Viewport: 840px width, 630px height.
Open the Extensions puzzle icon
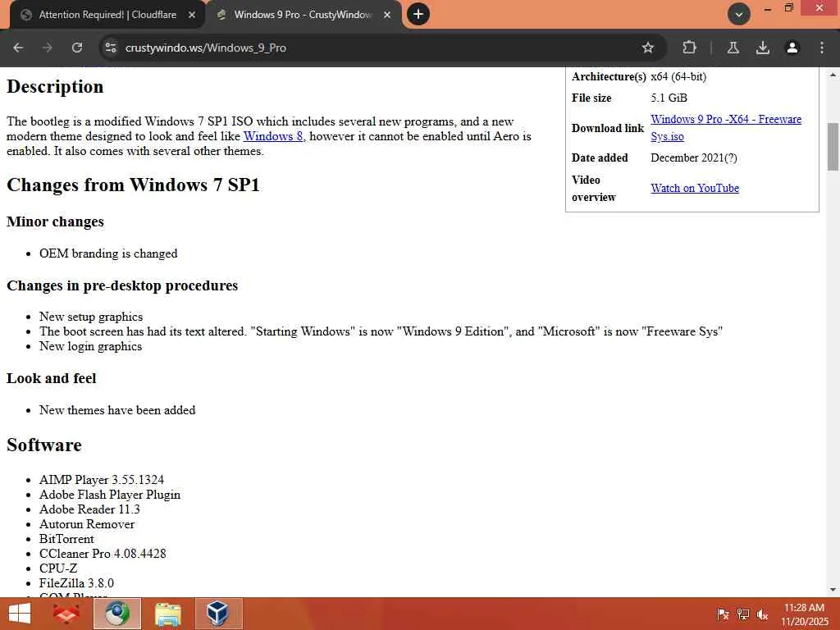[x=689, y=48]
